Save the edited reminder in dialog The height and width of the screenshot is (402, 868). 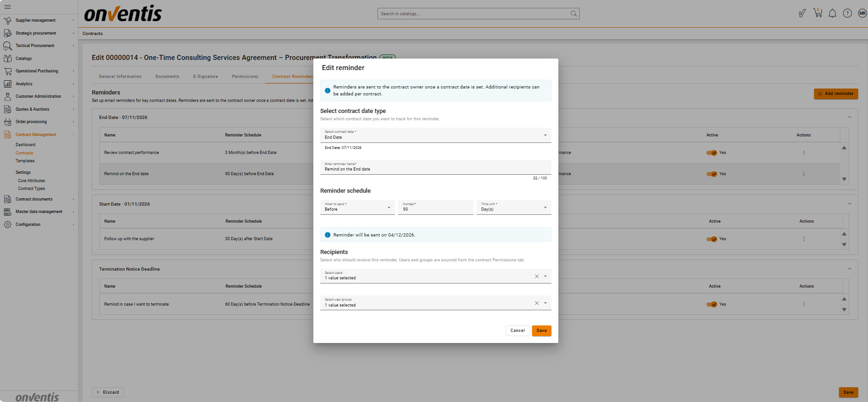click(x=541, y=331)
